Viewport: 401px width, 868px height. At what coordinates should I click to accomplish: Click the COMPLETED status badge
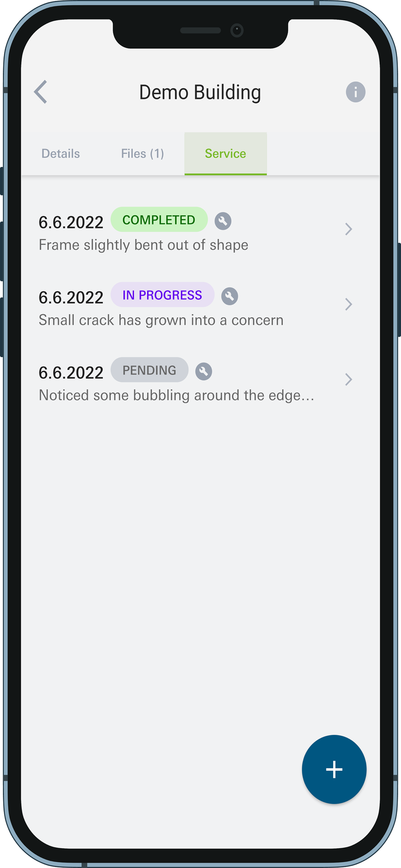(159, 220)
